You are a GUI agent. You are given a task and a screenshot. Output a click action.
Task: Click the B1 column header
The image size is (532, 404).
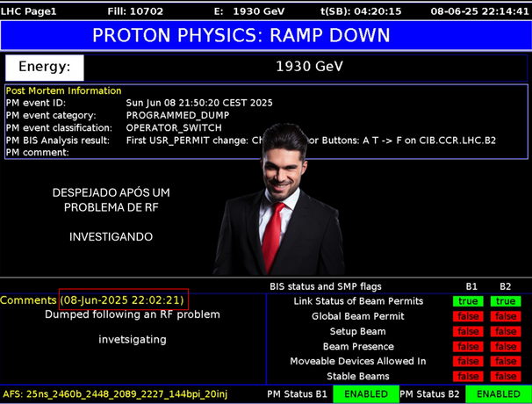471,286
